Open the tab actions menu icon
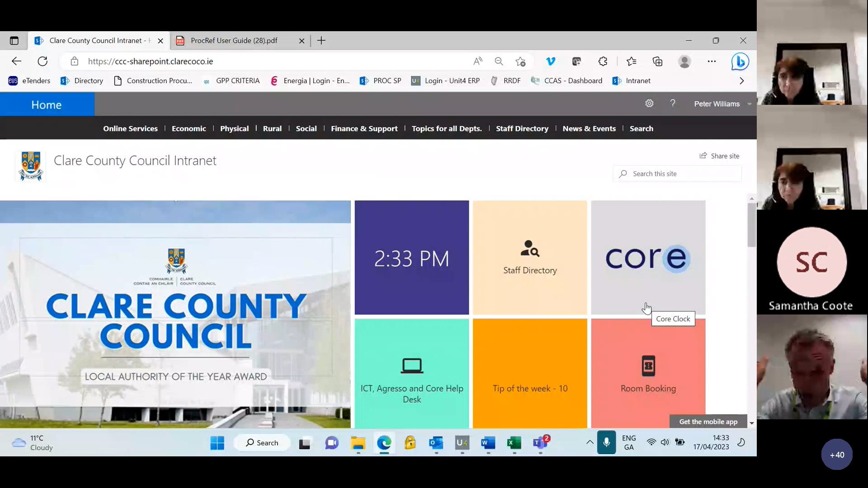Viewport: 868px width, 488px height. tap(14, 41)
